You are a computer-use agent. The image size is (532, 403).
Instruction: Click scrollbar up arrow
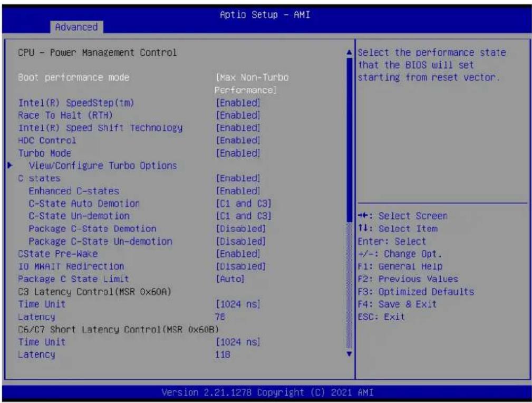pyautogui.click(x=349, y=53)
